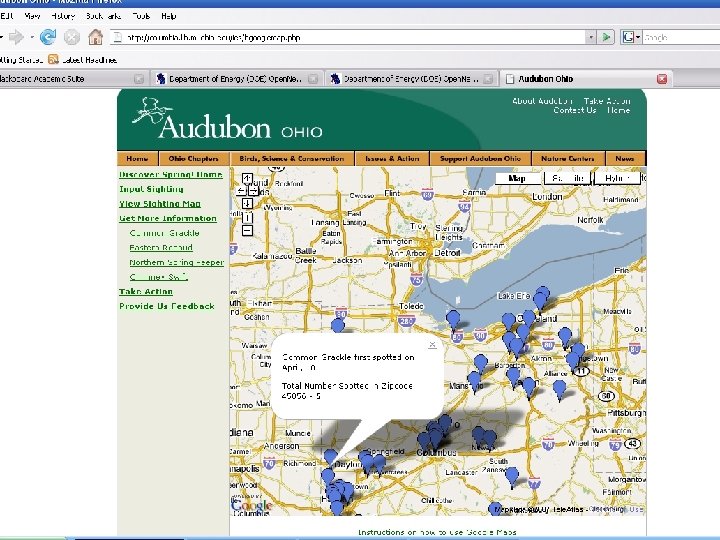The height and width of the screenshot is (540, 720).
Task: Open the Help menu
Action: coord(169,16)
